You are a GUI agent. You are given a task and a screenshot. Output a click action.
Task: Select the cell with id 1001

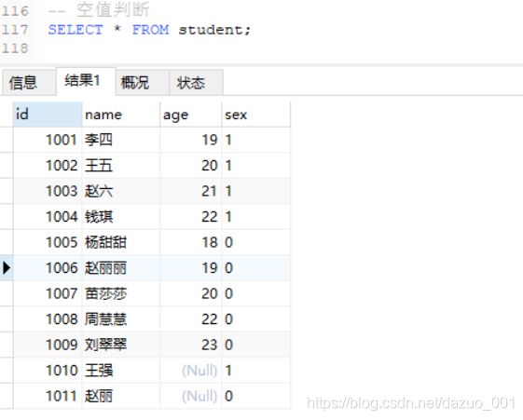[48, 140]
